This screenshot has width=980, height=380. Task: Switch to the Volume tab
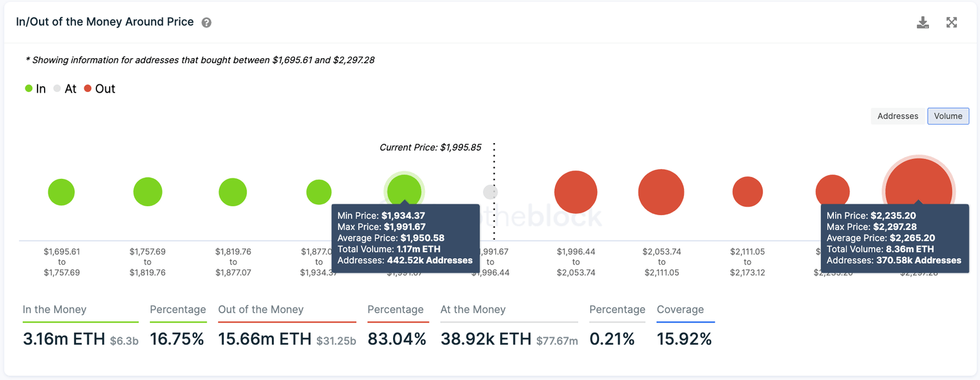pyautogui.click(x=947, y=116)
